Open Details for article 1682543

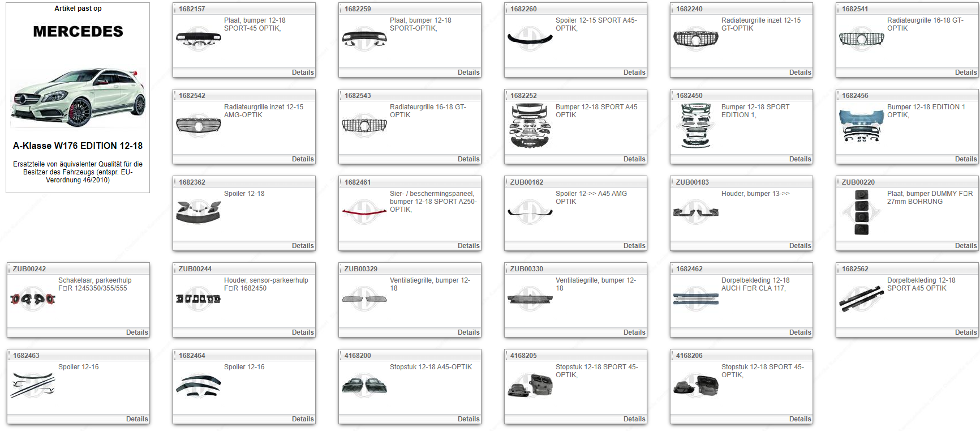point(468,159)
